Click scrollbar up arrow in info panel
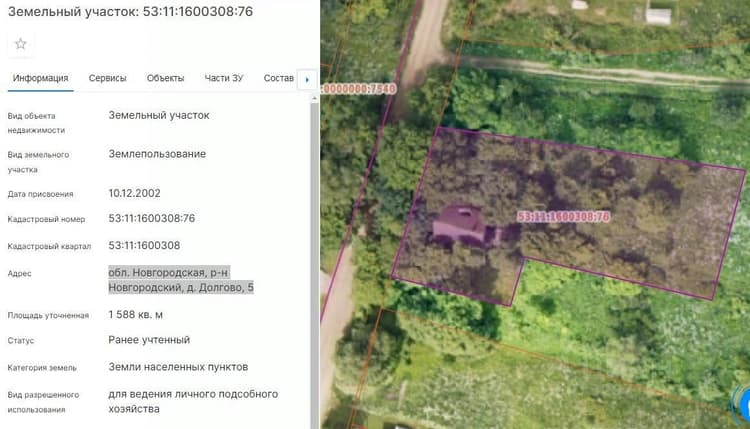Screen dimensions: 750x429 pyautogui.click(x=314, y=98)
